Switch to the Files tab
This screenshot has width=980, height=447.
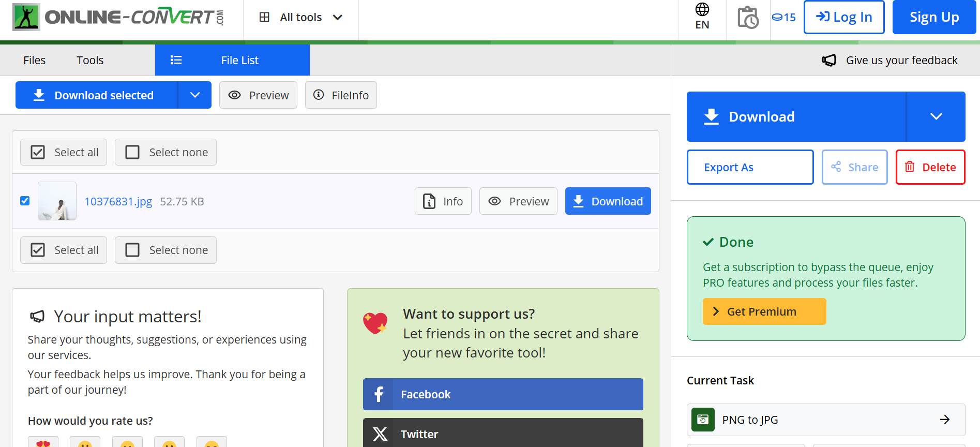(x=35, y=61)
